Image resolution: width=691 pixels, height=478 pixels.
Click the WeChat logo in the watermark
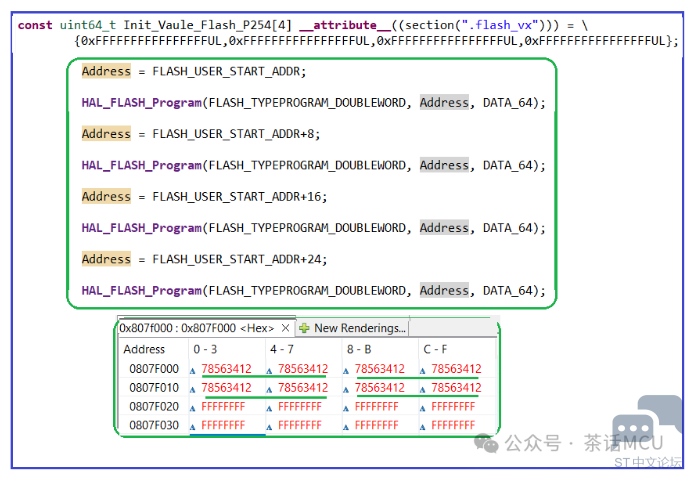(x=487, y=441)
